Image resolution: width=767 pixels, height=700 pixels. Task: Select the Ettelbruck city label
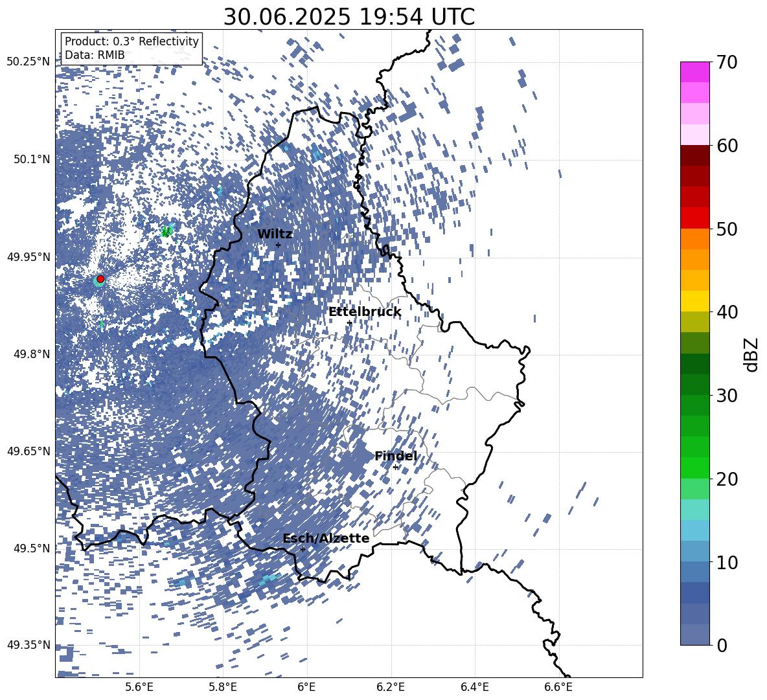click(365, 312)
